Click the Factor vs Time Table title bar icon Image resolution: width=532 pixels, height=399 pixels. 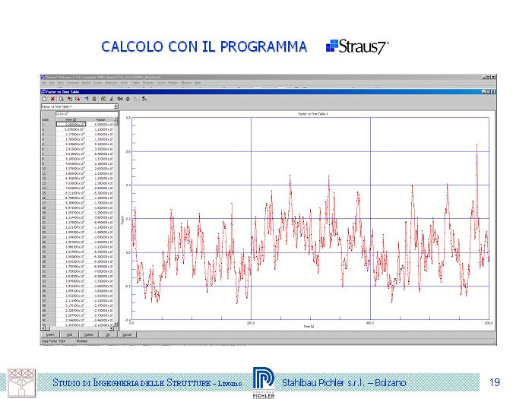tap(44, 90)
